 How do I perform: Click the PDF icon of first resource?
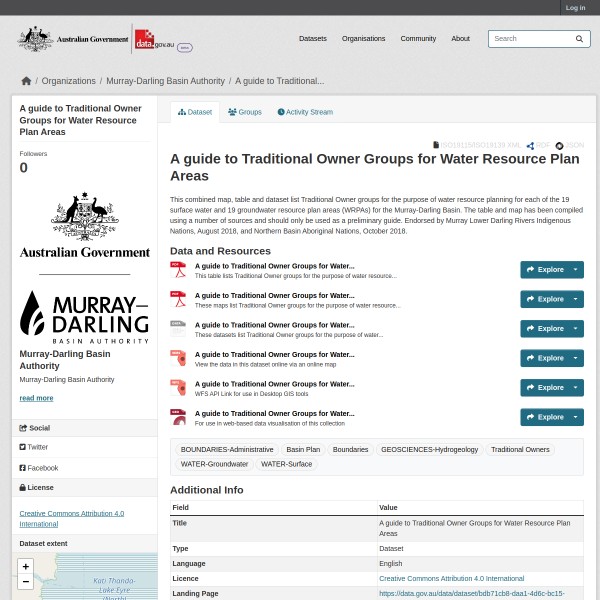point(178,270)
